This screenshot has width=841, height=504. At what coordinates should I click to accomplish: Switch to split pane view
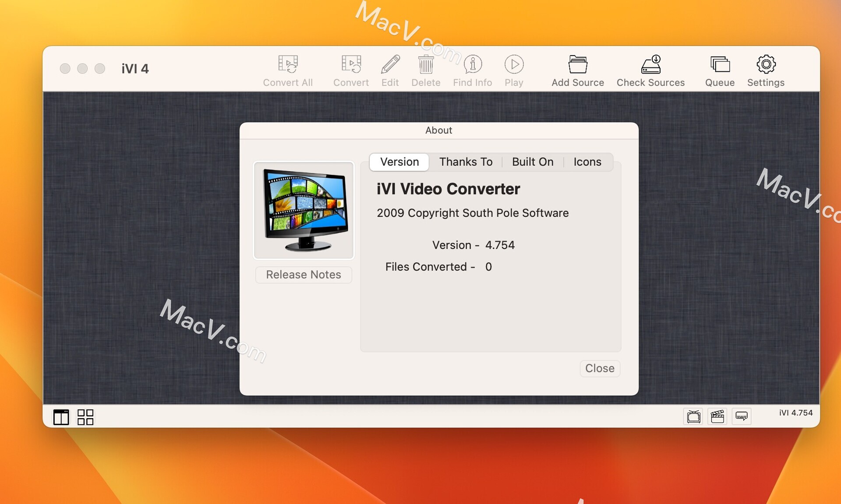coord(61,417)
